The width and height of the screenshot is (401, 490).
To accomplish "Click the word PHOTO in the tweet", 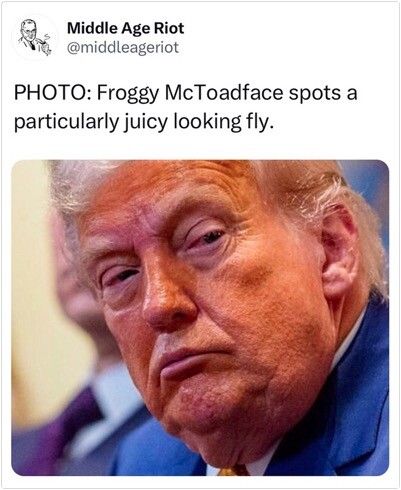I will pos(51,93).
